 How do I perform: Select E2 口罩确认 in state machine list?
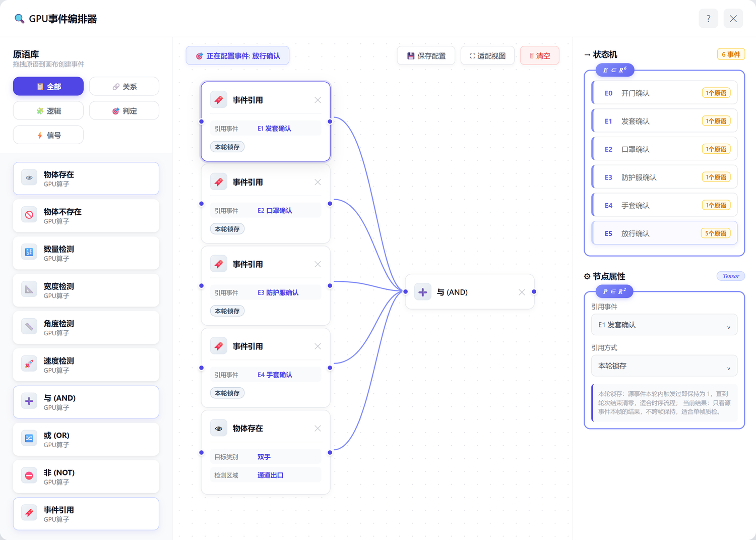664,149
